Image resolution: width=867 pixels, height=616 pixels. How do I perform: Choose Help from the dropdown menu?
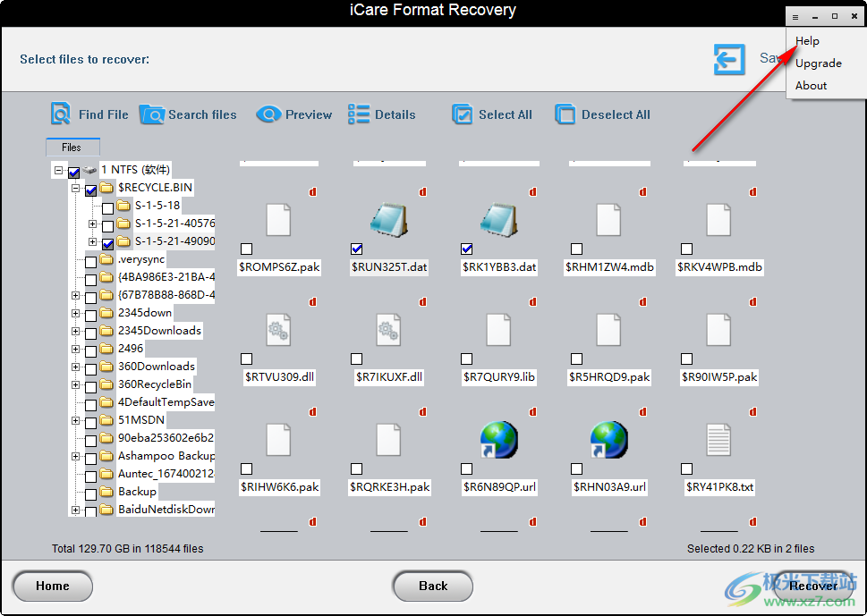tap(807, 41)
